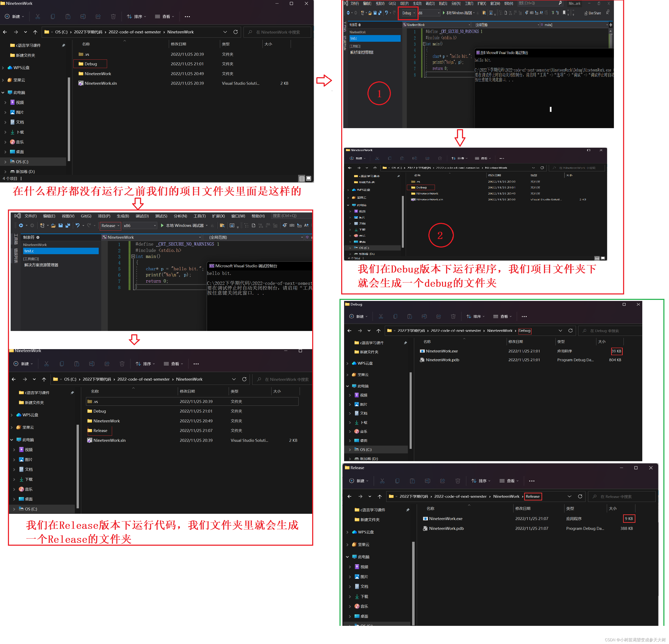Expand WPS云盘 tree node in Debug folder window

[x=348, y=364]
